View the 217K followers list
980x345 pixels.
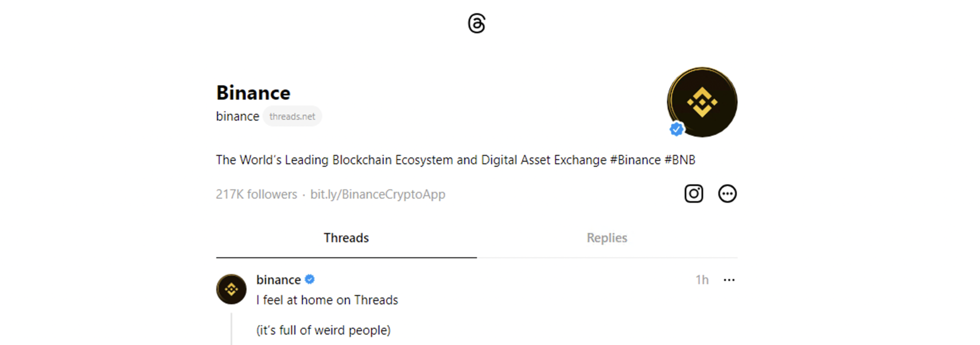point(257,194)
